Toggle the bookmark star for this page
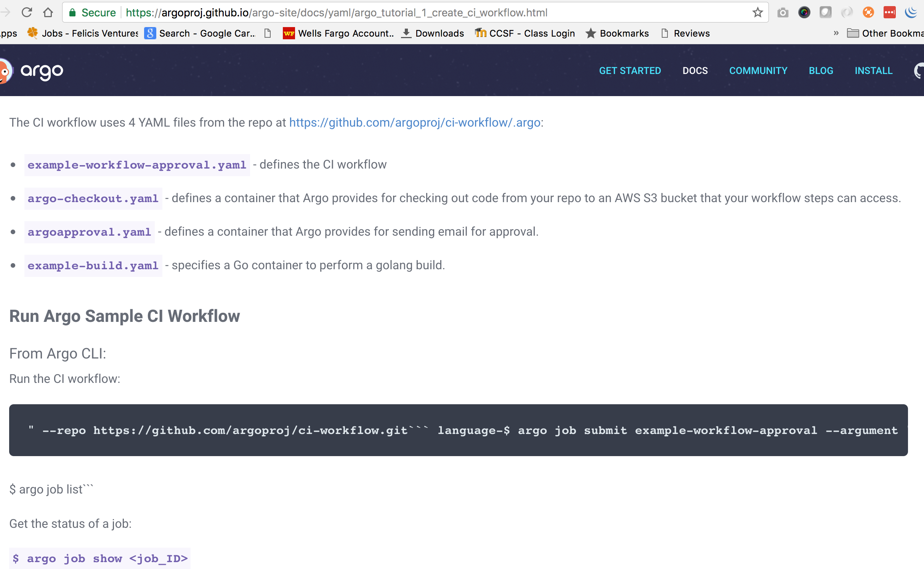 point(757,12)
